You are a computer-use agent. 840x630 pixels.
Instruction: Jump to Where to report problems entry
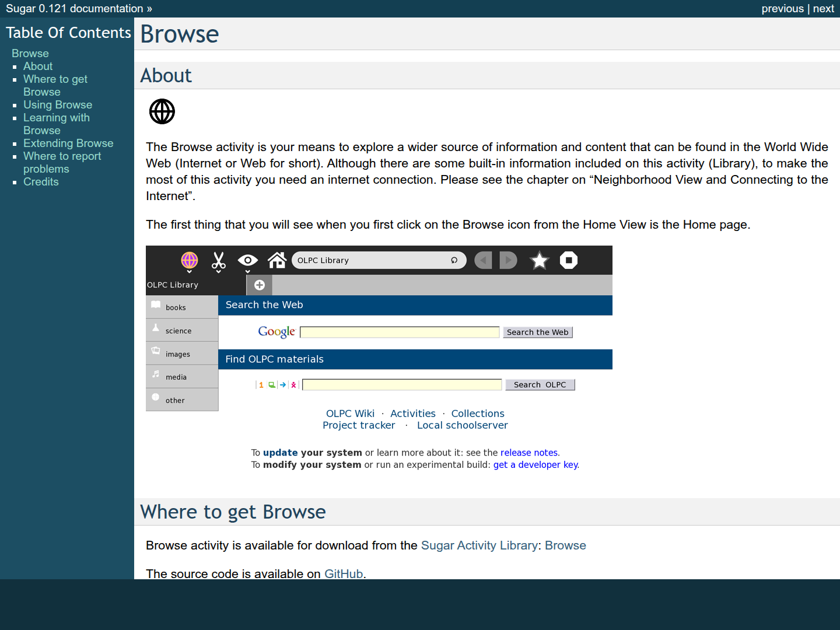[x=62, y=162]
